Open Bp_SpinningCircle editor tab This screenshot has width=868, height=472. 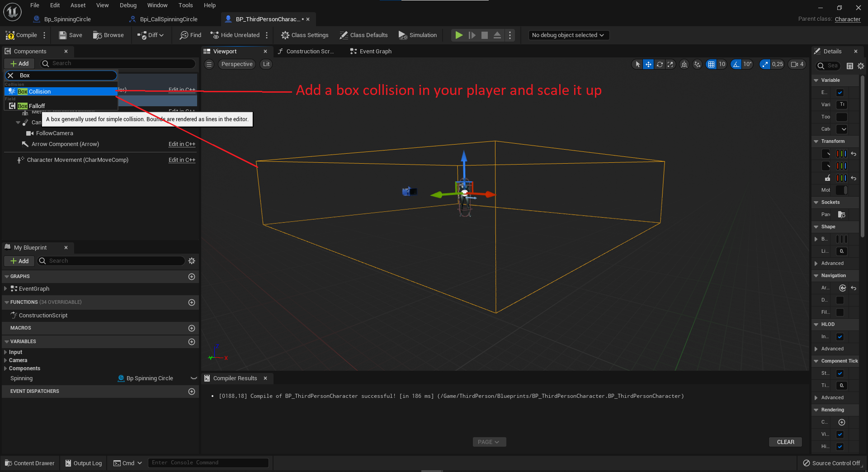[x=62, y=19]
